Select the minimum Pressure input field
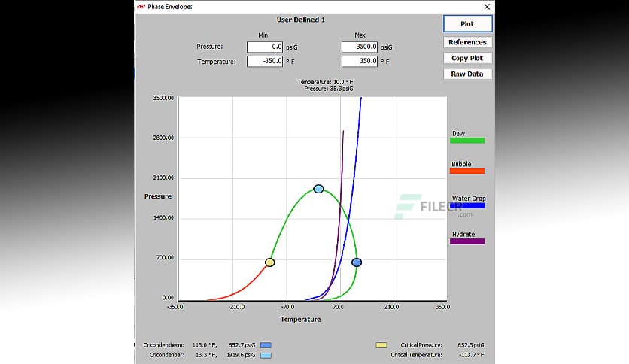This screenshot has width=629, height=364. tap(265, 47)
